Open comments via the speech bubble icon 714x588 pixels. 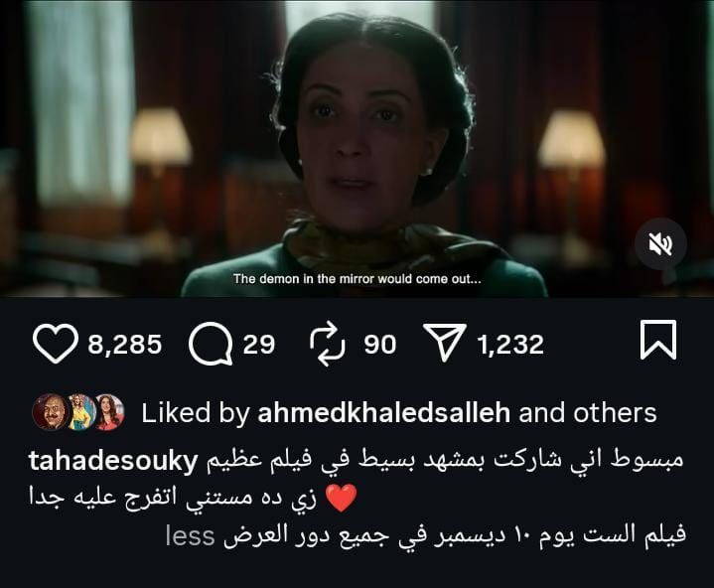tap(211, 344)
